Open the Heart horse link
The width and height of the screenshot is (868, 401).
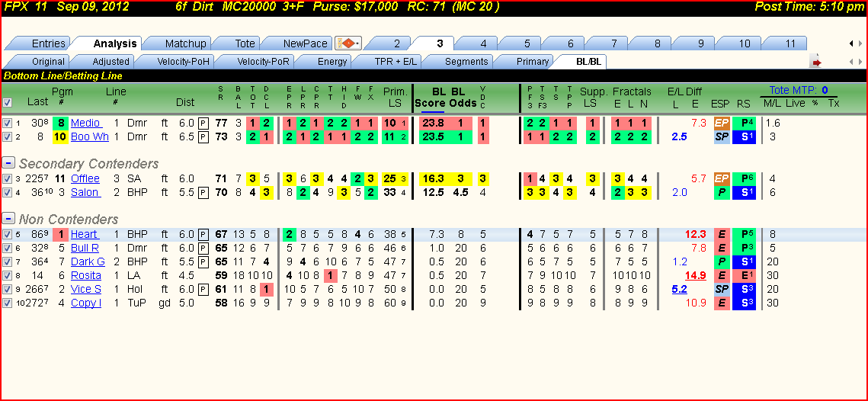pyautogui.click(x=85, y=234)
